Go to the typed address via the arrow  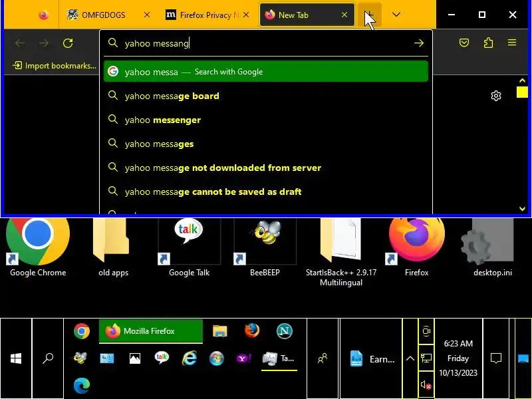pos(419,43)
